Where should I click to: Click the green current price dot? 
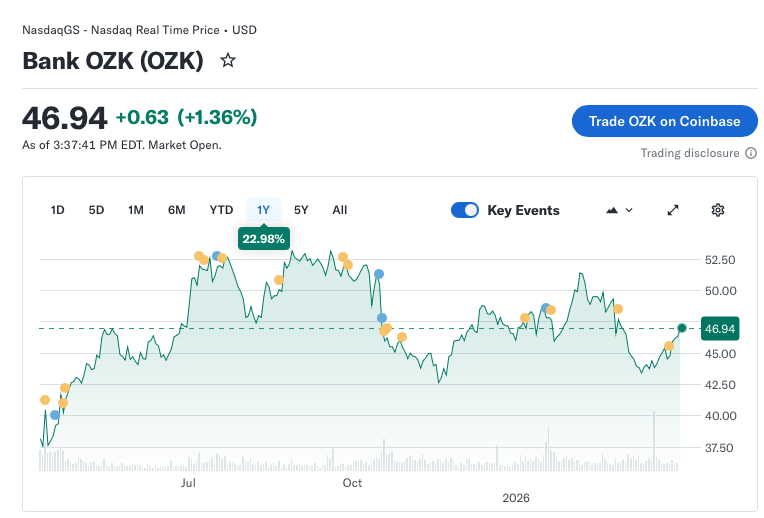[x=682, y=328]
